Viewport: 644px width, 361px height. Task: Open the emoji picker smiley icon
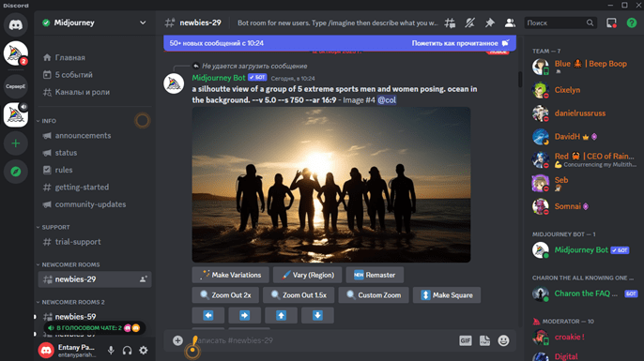[x=503, y=340]
